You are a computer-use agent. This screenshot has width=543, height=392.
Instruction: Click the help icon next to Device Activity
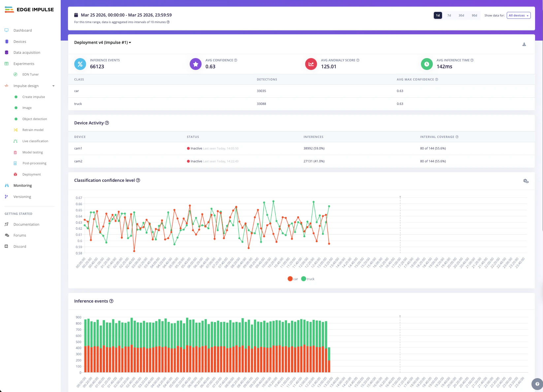pyautogui.click(x=107, y=123)
